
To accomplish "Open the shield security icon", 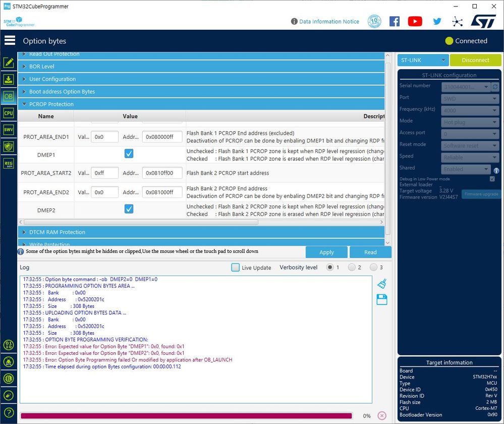I will 9,147.
